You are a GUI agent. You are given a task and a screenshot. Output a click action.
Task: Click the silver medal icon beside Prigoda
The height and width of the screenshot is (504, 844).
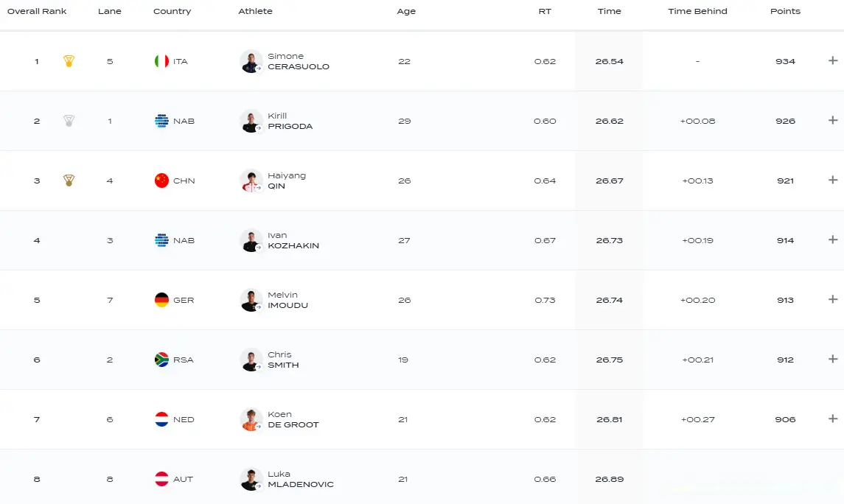[x=69, y=121]
